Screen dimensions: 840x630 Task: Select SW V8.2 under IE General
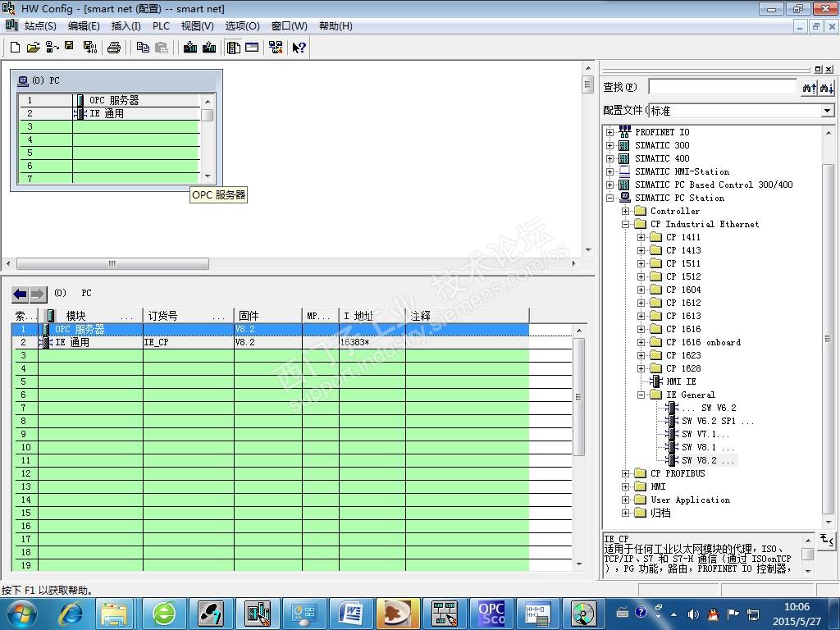tap(707, 460)
